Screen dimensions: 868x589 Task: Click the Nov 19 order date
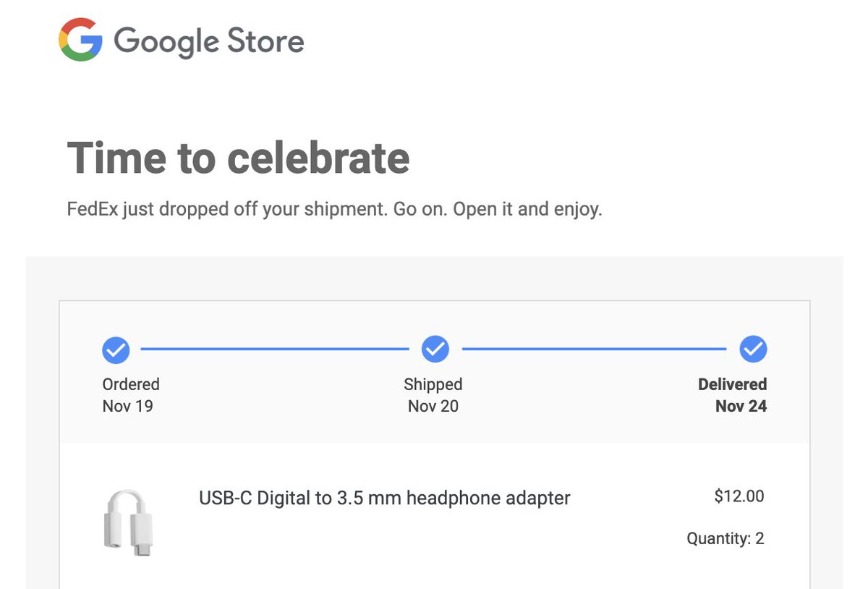click(128, 406)
